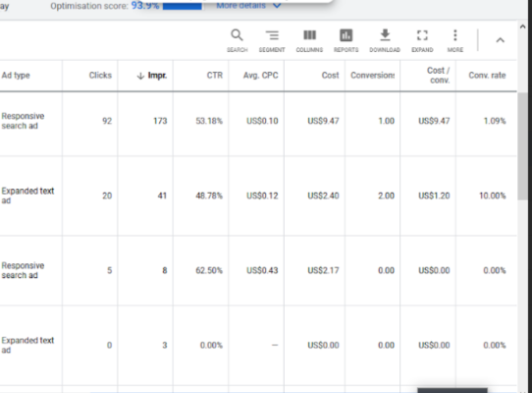Sort by the Conv. rate column header
Viewport: 532px width, 393px height.
[487, 75]
